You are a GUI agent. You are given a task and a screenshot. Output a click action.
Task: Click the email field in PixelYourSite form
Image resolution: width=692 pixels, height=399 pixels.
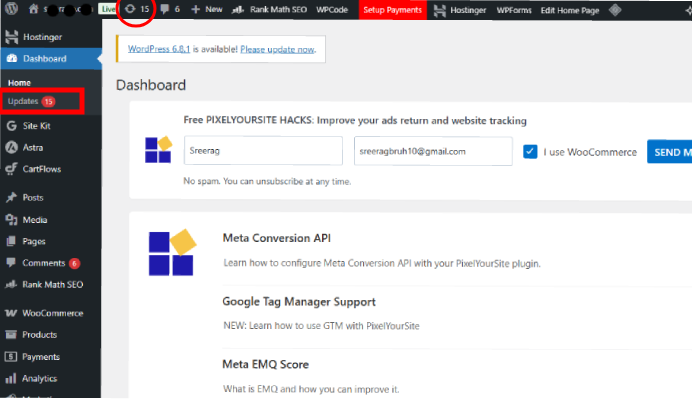pos(433,151)
